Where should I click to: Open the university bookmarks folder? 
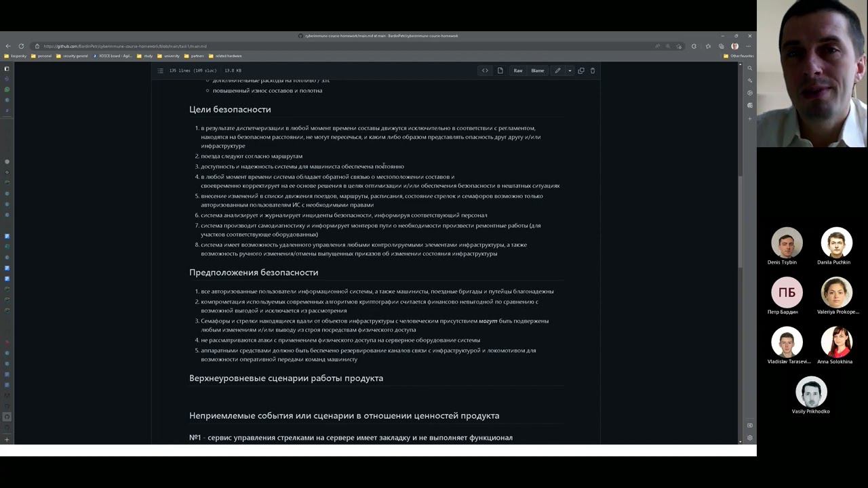tap(169, 56)
